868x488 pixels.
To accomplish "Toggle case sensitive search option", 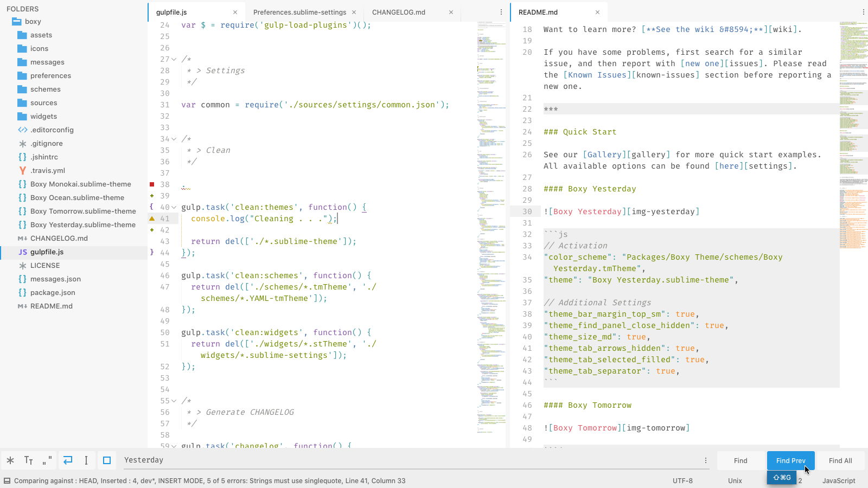I will click(29, 460).
